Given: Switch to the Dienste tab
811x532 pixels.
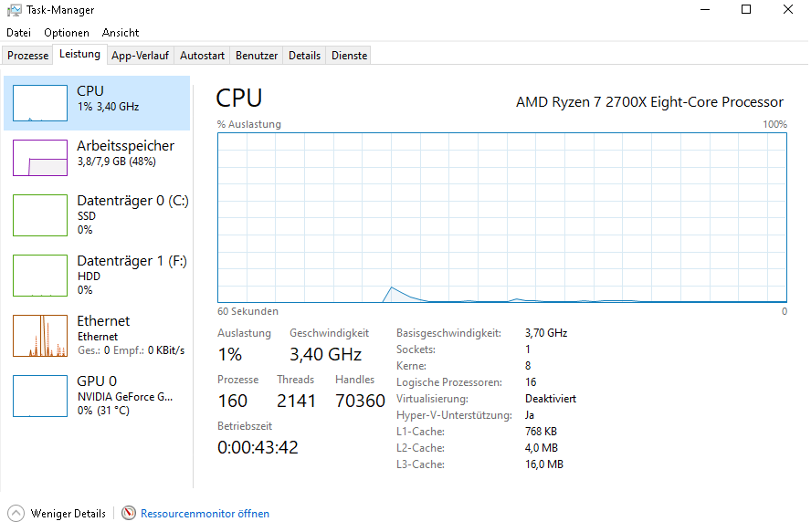Looking at the screenshot, I should tap(350, 56).
